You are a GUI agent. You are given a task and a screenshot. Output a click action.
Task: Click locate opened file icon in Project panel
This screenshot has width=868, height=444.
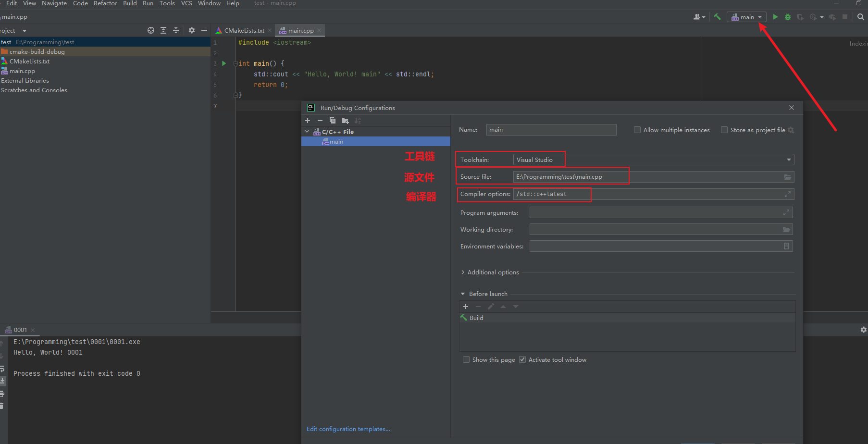point(151,30)
